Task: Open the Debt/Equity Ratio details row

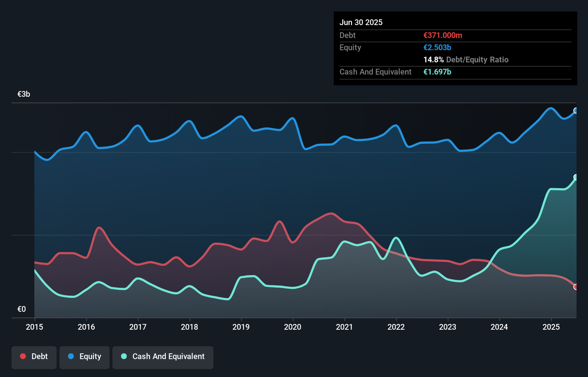Action: [x=466, y=60]
